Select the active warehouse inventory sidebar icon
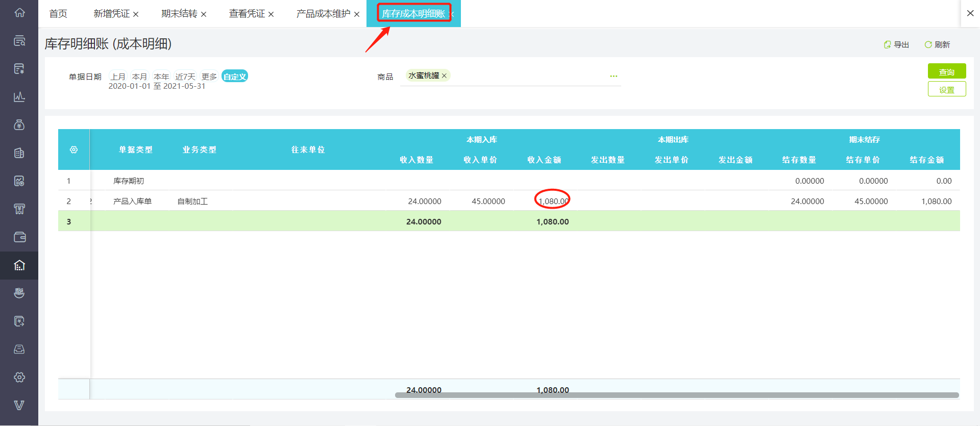 (x=19, y=265)
